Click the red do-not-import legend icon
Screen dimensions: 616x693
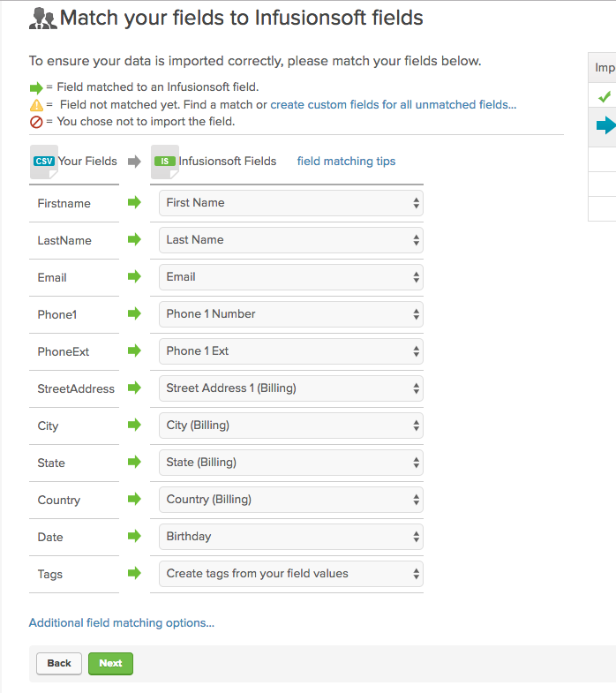click(36, 122)
